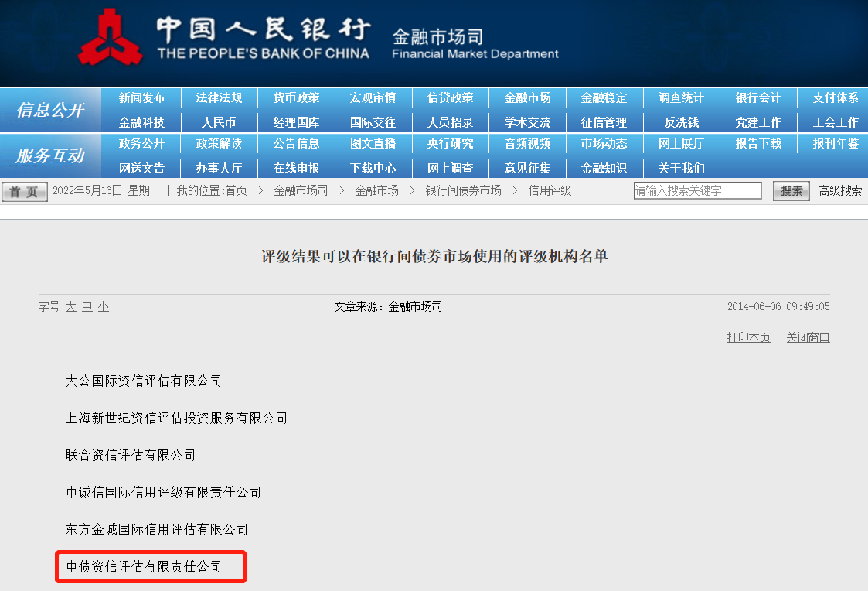Viewport: 868px width, 591px height.
Task: Open 金融科技 section
Action: [141, 122]
